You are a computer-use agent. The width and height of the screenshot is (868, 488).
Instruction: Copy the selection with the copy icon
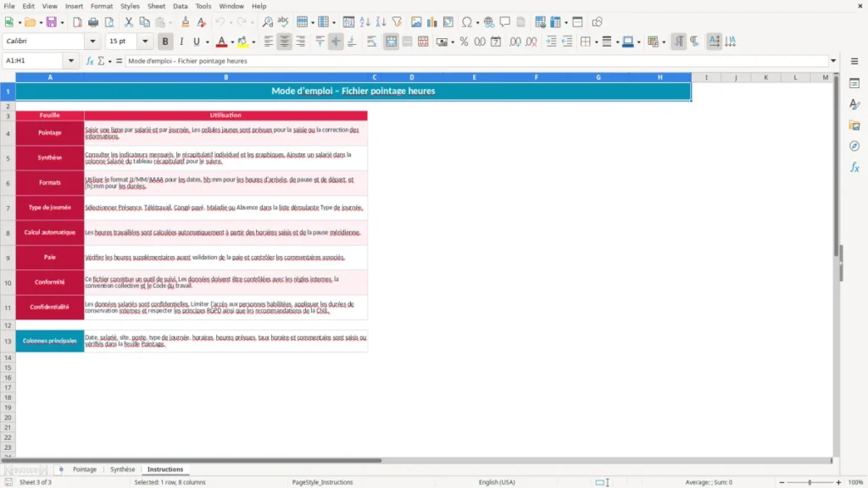[x=144, y=22]
